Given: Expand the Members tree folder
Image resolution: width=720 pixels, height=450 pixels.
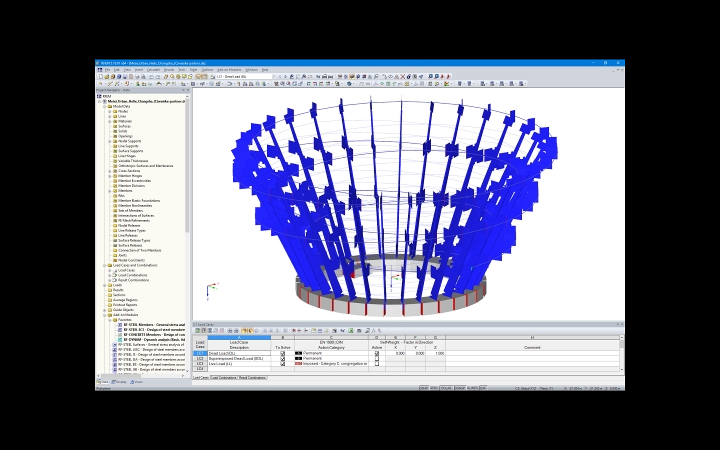Looking at the screenshot, I should (110, 191).
